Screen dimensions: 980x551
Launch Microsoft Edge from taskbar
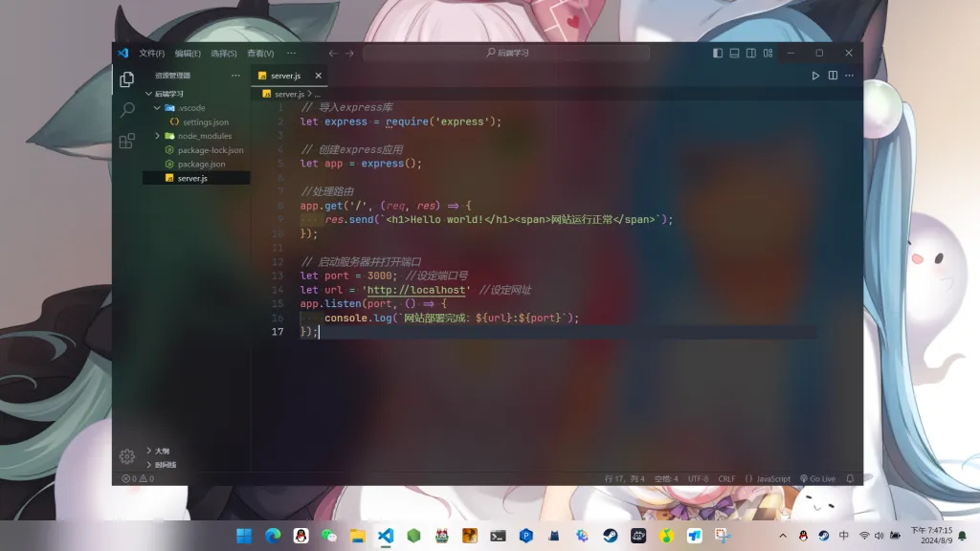coord(273,536)
